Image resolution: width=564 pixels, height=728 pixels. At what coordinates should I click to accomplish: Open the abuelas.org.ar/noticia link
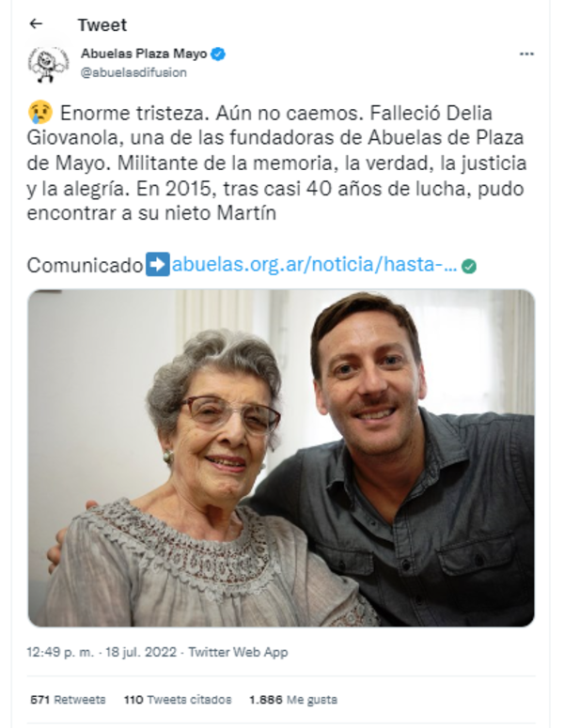coord(315,265)
